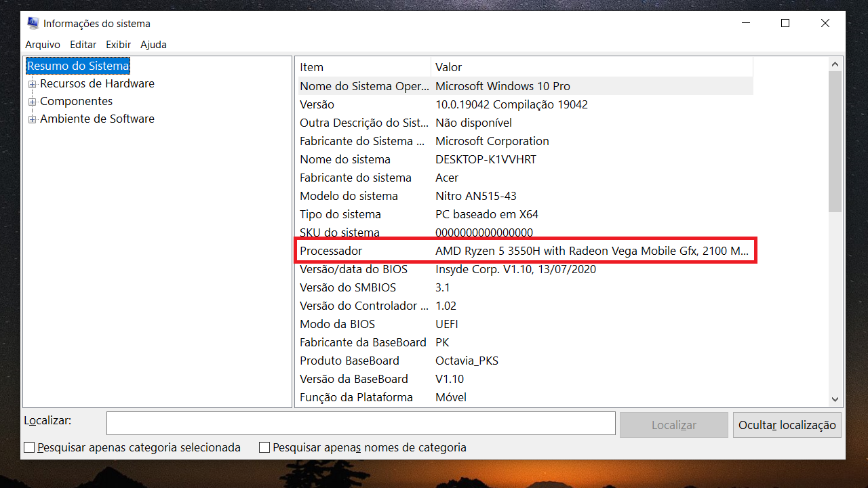The image size is (868, 488).
Task: Click the Móvel value
Action: point(450,397)
